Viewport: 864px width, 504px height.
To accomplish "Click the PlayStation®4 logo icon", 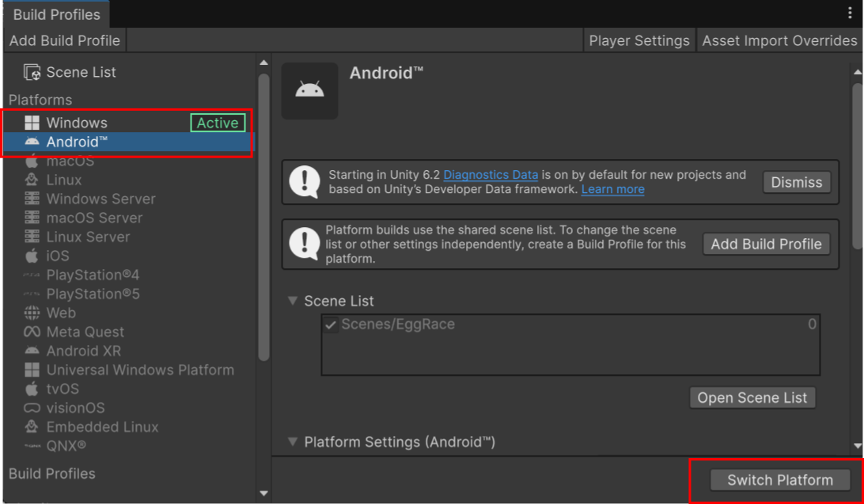I will (32, 275).
